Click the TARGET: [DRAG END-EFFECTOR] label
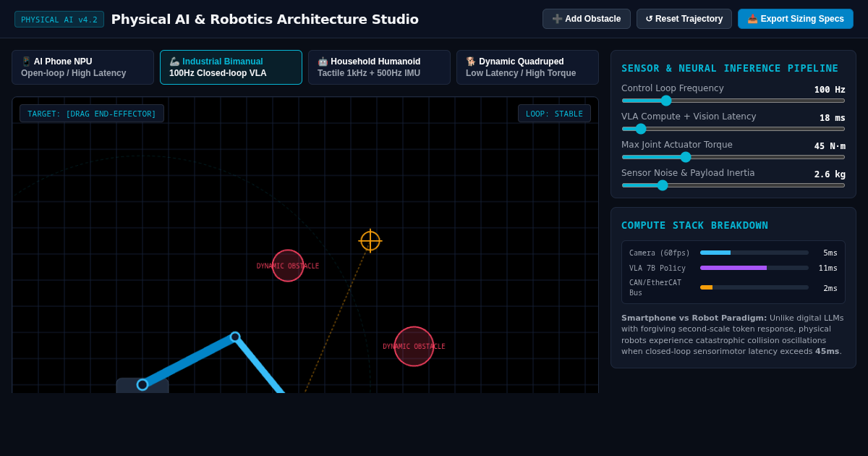Screen dimensions: 868x456 (92, 114)
